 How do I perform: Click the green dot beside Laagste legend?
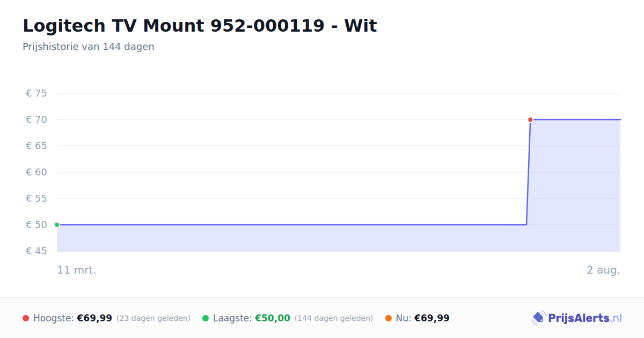coord(206,318)
